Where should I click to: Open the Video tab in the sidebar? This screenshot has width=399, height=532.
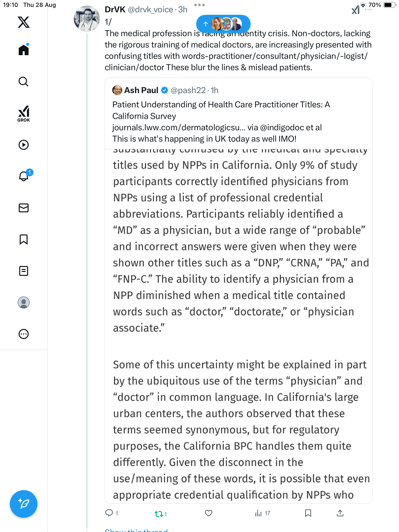(24, 145)
